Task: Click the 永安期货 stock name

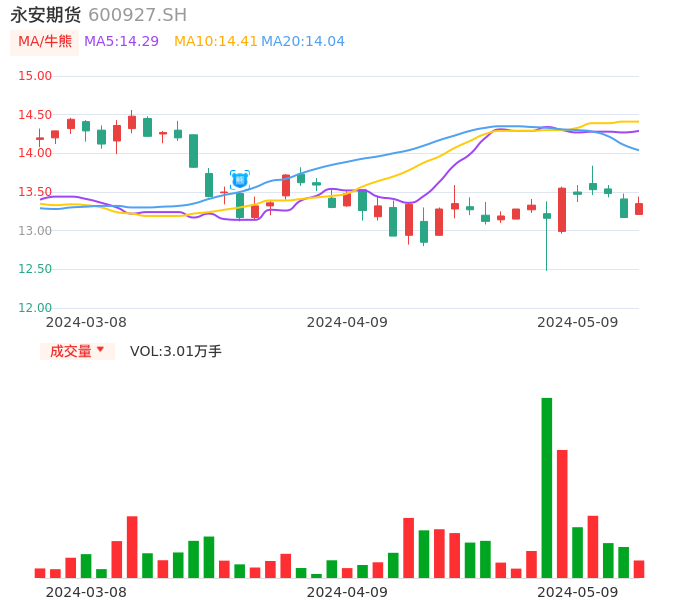Action: (46, 15)
